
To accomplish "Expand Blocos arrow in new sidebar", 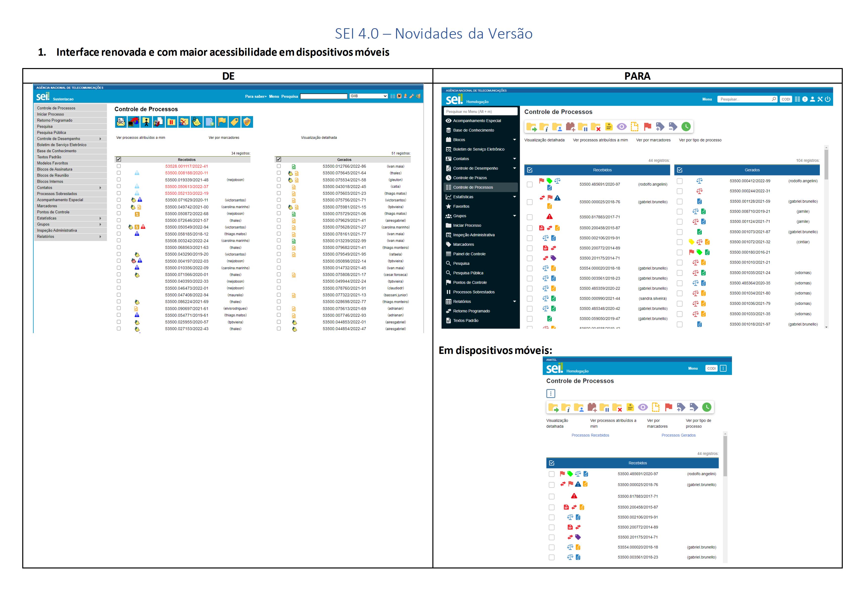I will point(515,140).
